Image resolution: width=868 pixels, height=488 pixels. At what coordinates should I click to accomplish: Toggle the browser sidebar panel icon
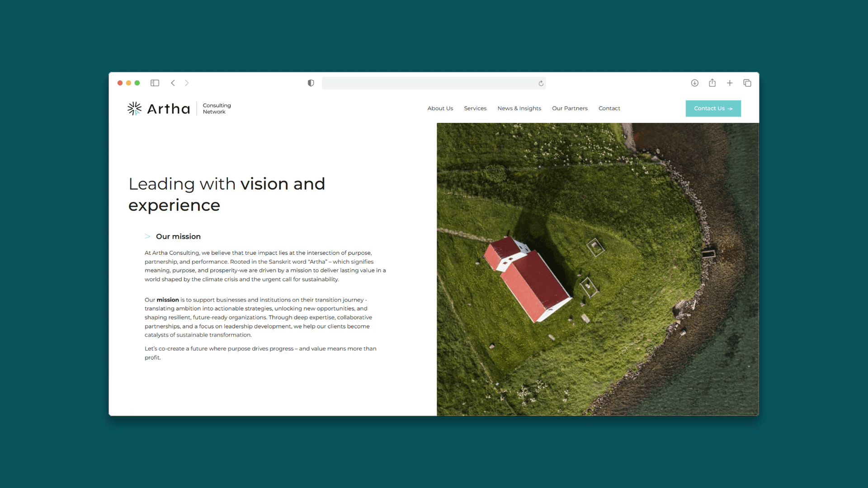155,83
